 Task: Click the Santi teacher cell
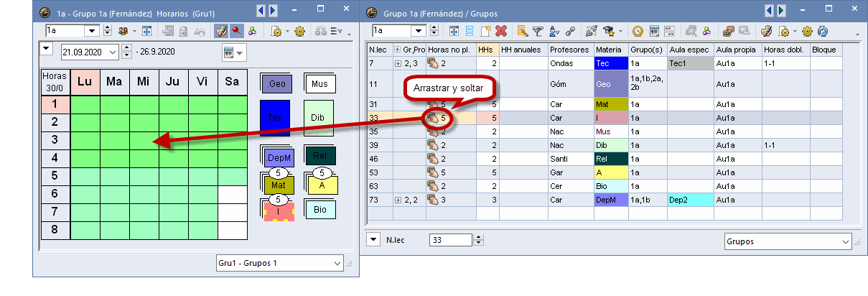571,159
